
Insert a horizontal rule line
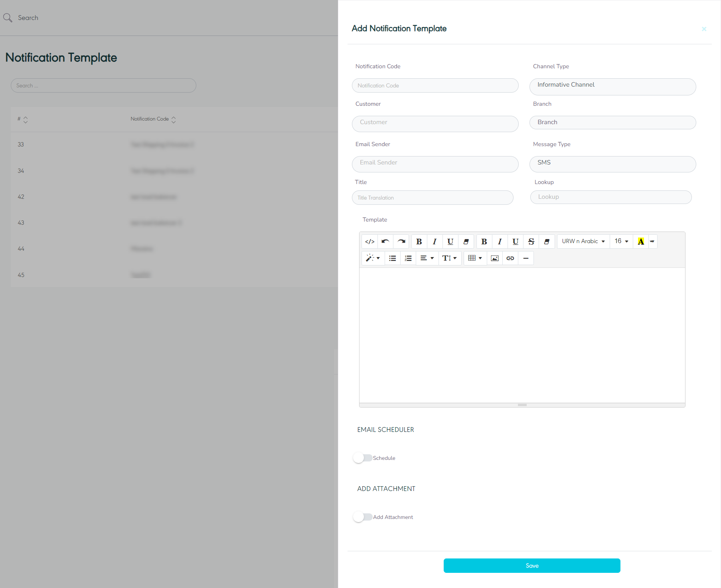tap(526, 258)
